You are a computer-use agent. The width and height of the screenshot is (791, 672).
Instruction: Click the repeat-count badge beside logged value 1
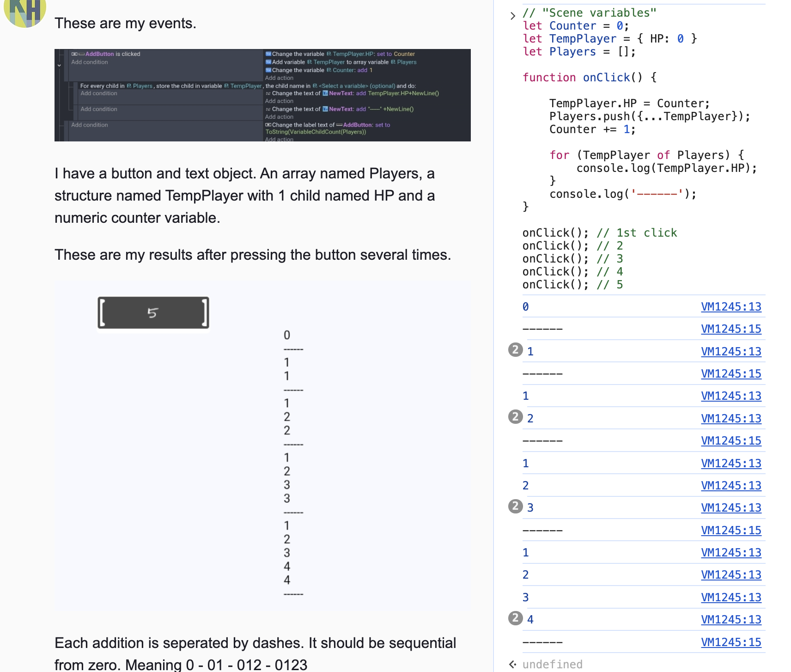515,350
